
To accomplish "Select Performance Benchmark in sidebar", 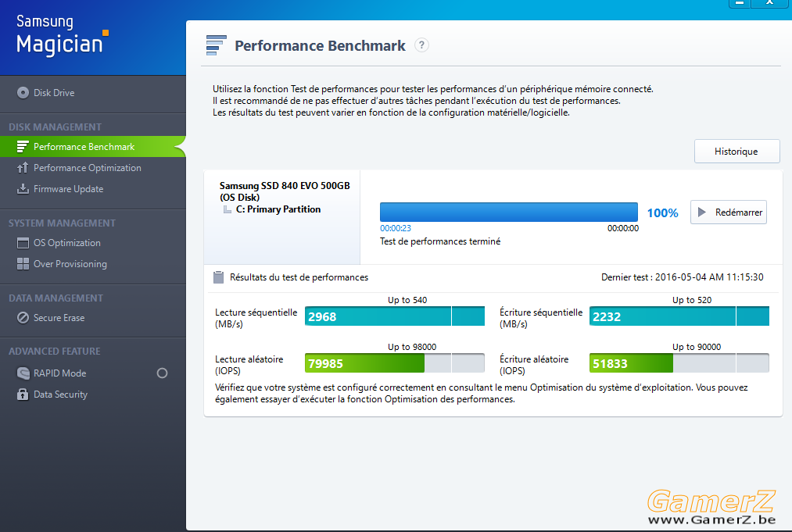I will 93,146.
